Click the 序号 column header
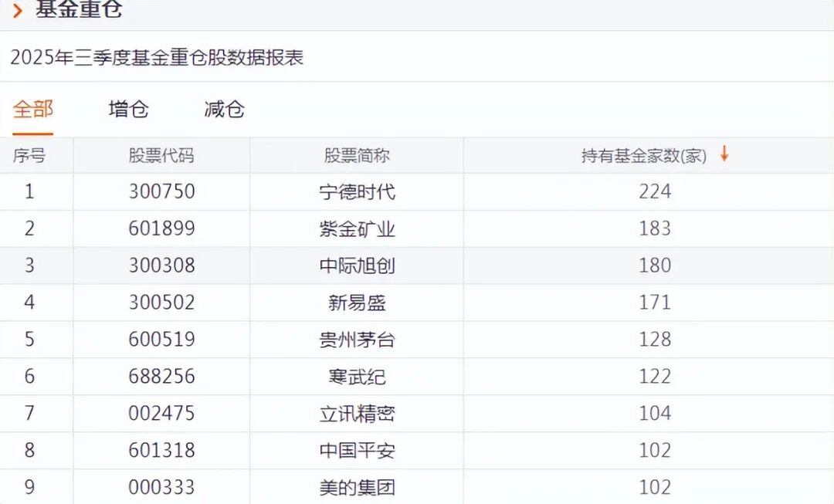 [x=29, y=156]
